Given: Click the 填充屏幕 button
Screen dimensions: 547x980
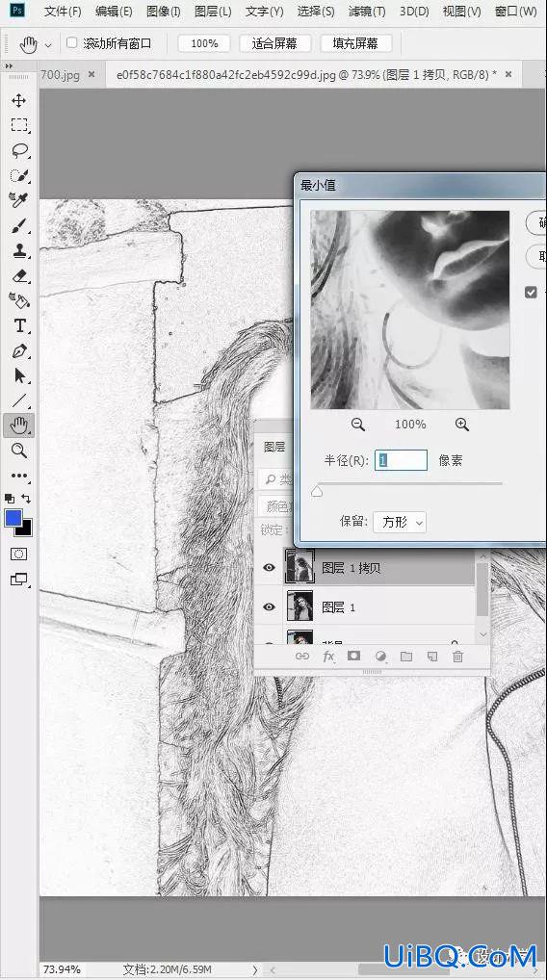Looking at the screenshot, I should (x=355, y=43).
